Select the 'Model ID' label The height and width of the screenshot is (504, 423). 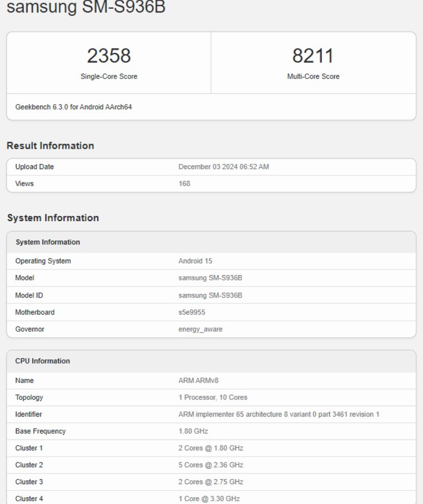point(29,295)
